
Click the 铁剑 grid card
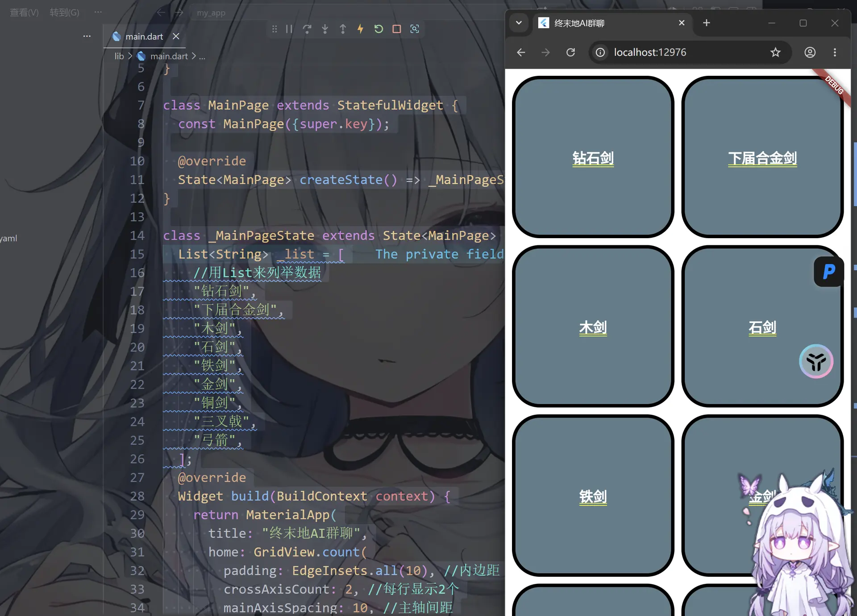coord(593,496)
